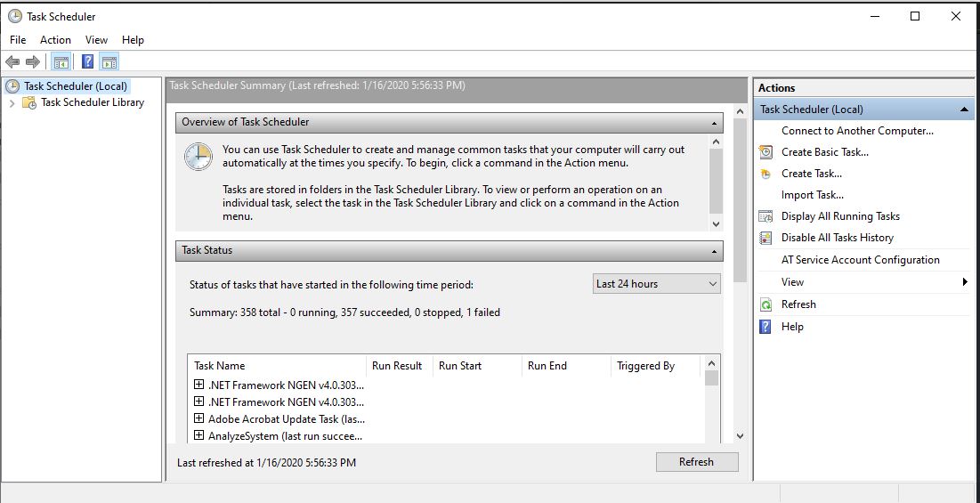Click the summary pane scrollbar up arrow

tap(740, 112)
